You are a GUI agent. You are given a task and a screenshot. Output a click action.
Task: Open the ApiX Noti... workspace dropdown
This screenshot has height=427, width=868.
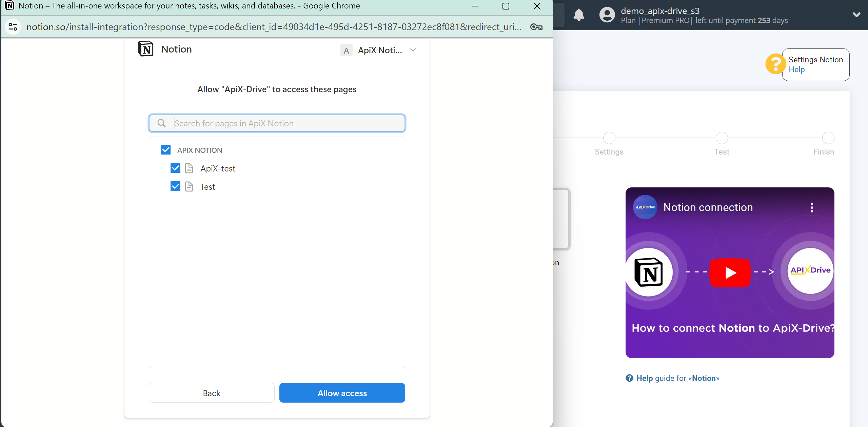click(x=378, y=50)
